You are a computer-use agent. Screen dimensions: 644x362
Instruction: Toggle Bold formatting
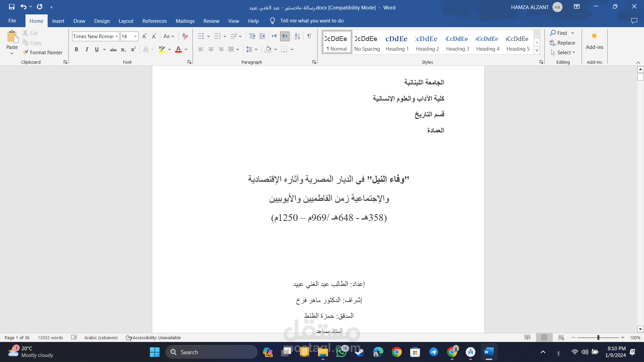[x=76, y=50]
